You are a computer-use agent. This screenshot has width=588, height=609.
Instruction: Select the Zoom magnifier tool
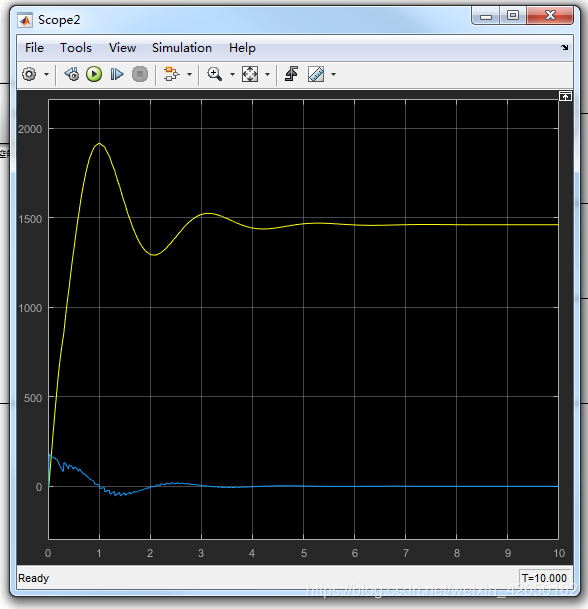coord(215,74)
